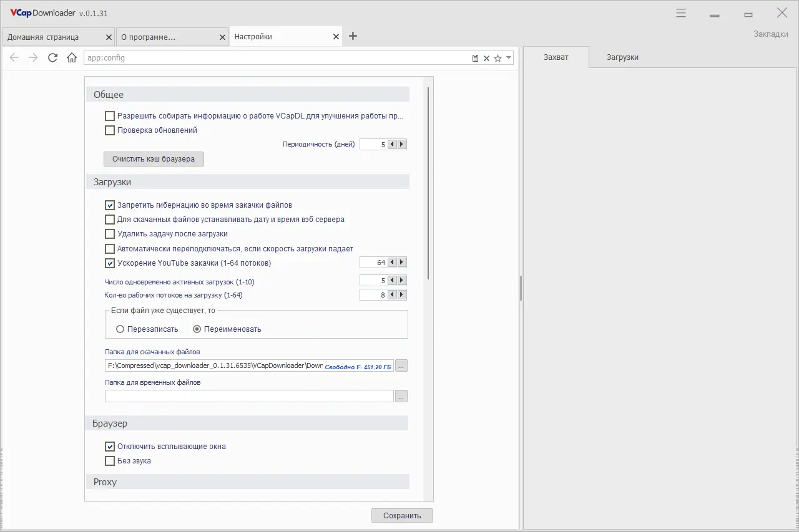Expand the address bar history dropdown arrow
Viewport: 799px width, 532px height.
509,57
